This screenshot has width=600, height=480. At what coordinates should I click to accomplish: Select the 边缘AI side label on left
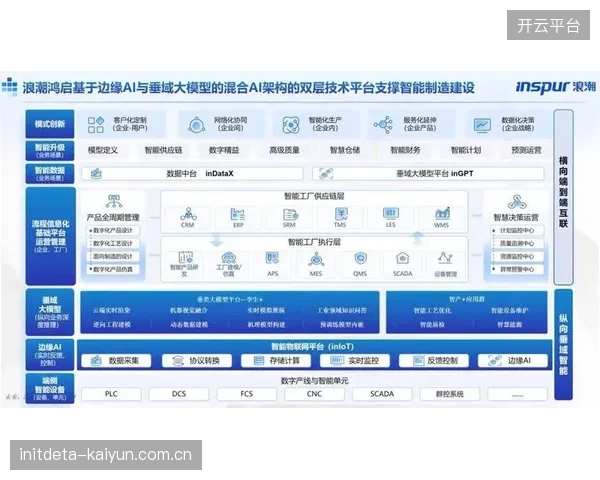point(50,354)
